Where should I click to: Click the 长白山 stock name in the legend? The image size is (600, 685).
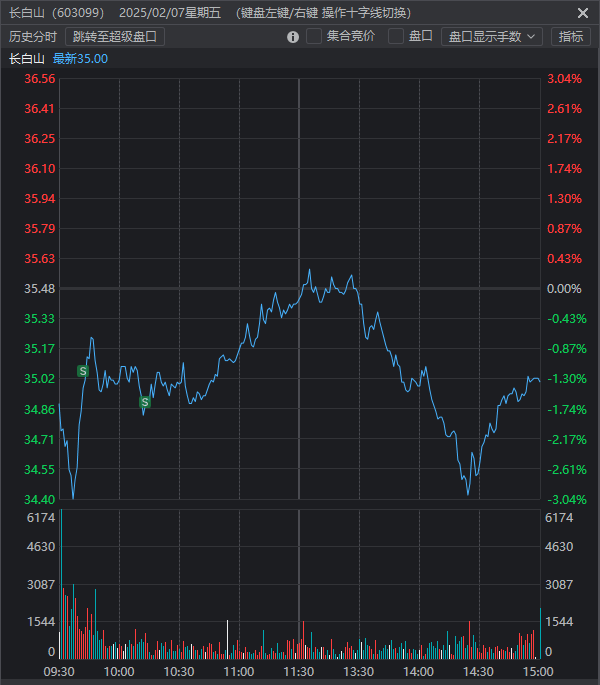pyautogui.click(x=27, y=59)
